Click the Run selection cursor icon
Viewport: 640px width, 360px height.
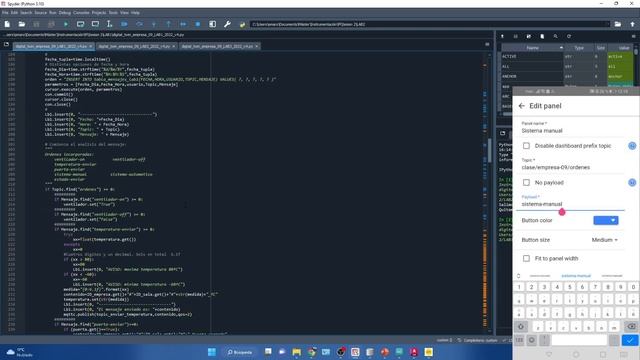(109, 24)
